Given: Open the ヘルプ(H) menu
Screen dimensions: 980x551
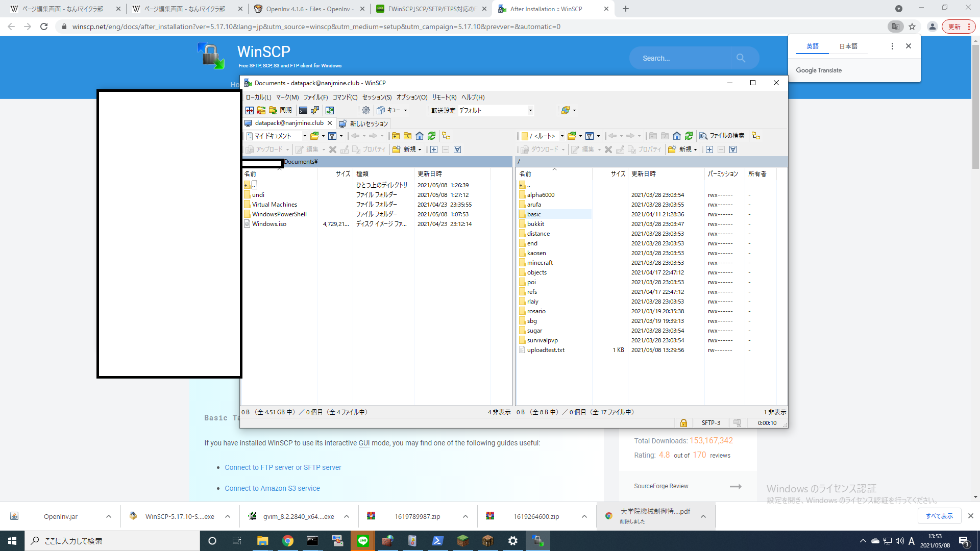Looking at the screenshot, I should (473, 97).
